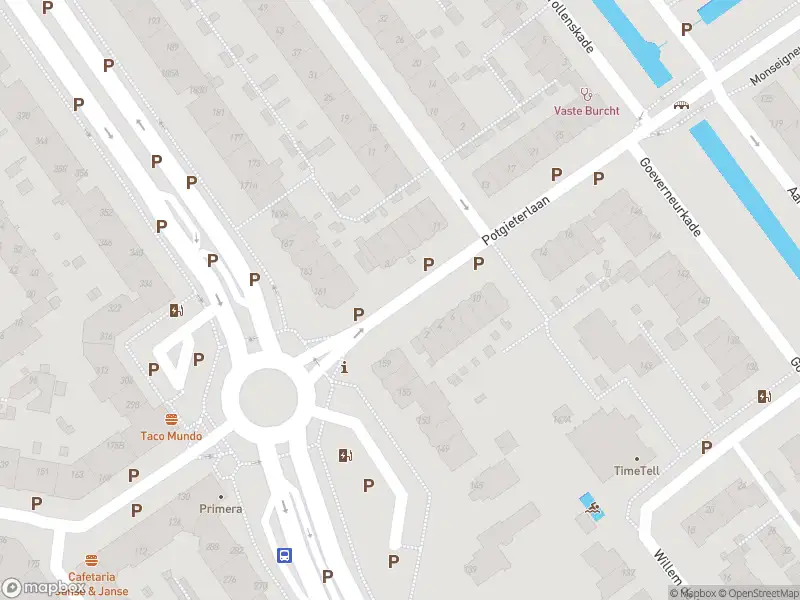Click the Potgieterlaan street name
This screenshot has height=600, width=800.
(x=516, y=220)
